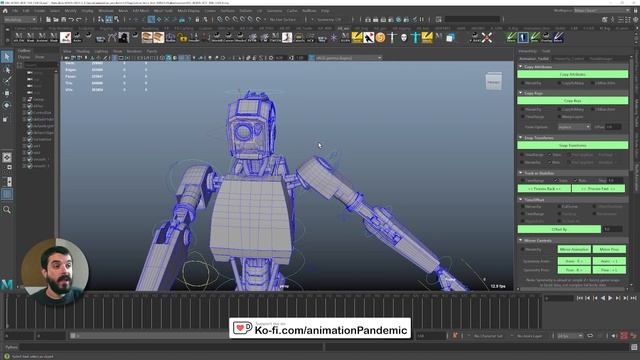This screenshot has height=360, width=640.
Task: Collapse the Track or Stabilize section
Action: click(520, 173)
